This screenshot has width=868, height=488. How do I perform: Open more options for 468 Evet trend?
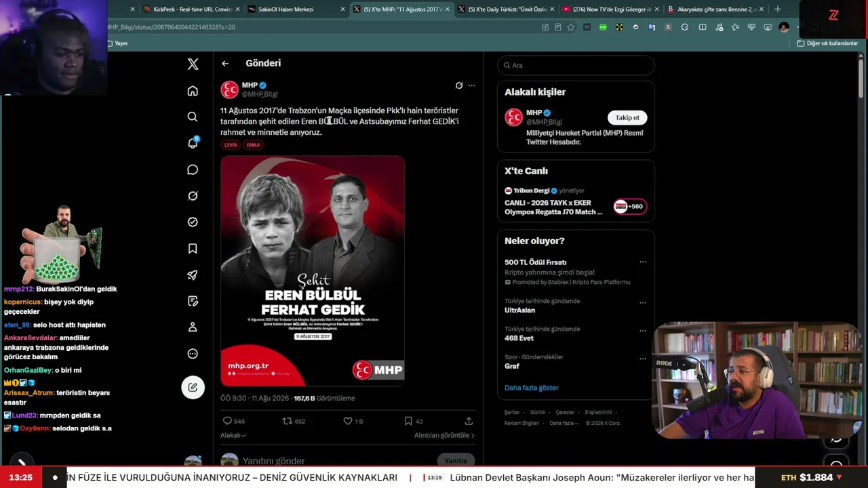[643, 331]
